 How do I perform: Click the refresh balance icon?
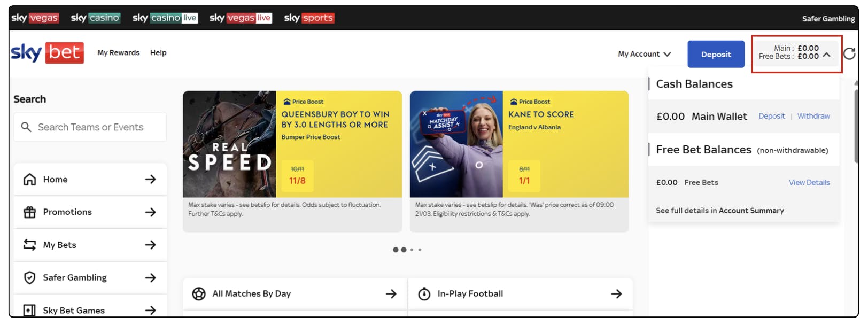click(849, 53)
